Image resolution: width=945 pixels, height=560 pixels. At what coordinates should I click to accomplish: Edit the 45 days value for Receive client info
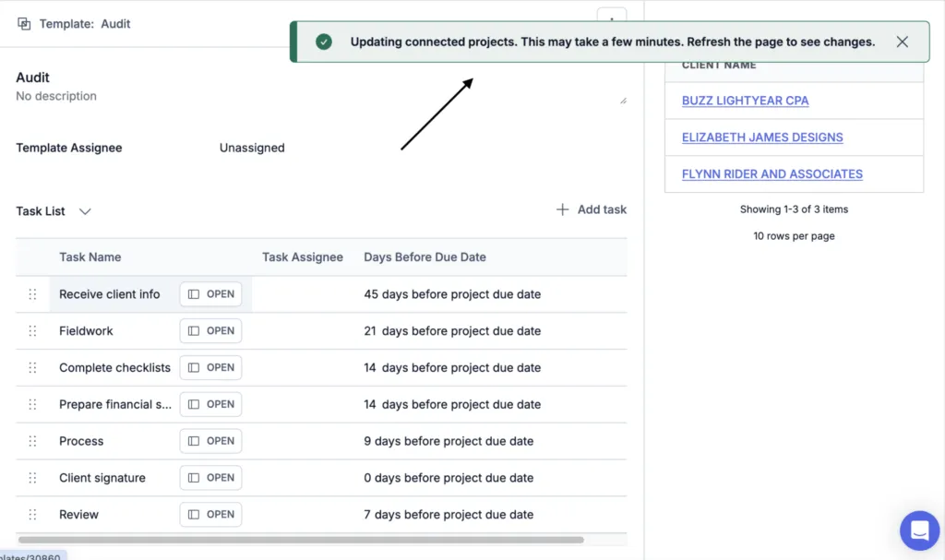371,294
